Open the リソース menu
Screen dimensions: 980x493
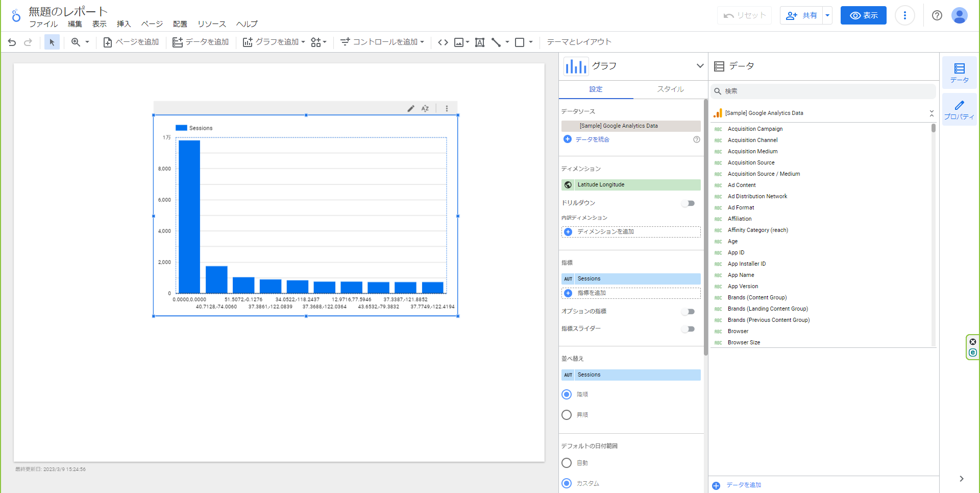pyautogui.click(x=211, y=24)
